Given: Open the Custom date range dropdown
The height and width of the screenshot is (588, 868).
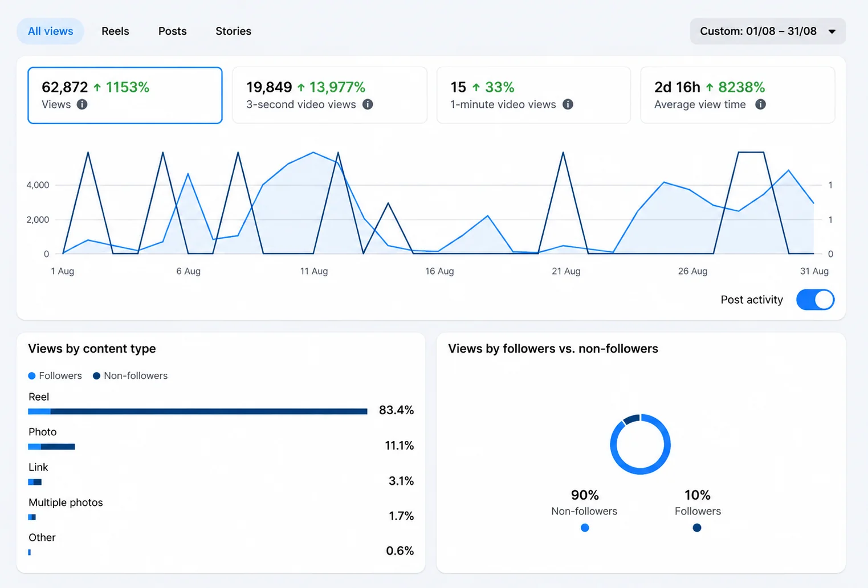Looking at the screenshot, I should 768,31.
